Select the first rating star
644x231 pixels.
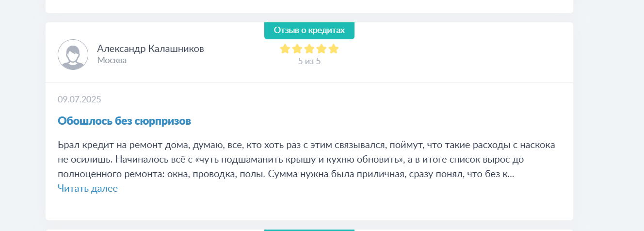[x=285, y=49]
